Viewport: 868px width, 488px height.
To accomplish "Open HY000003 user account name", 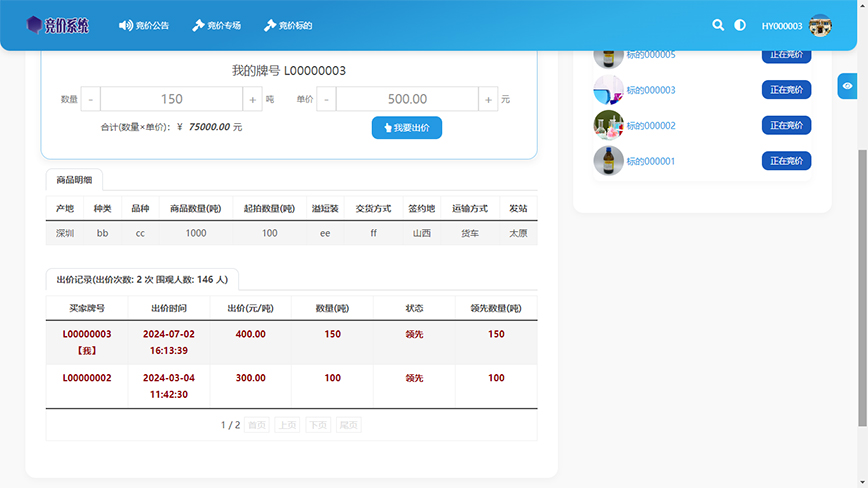I will tap(782, 26).
